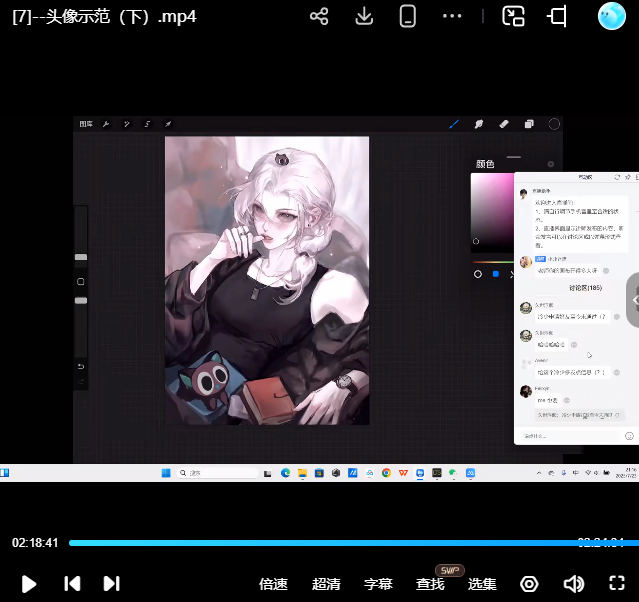Pin the chat window

[628, 177]
